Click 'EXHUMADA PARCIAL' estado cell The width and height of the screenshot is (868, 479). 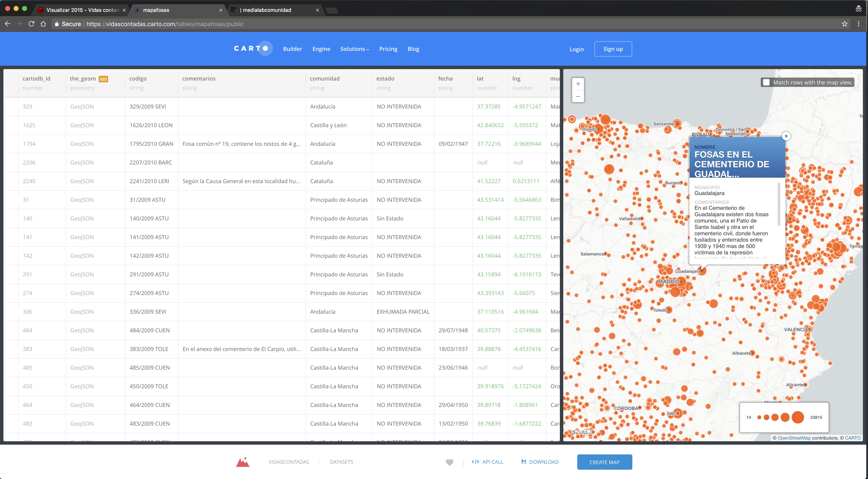click(403, 312)
